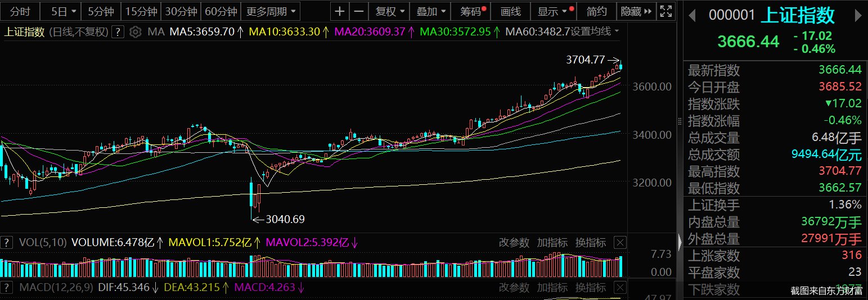Select 5分钟 period tab
Screen dimensions: 868x300
(x=101, y=11)
